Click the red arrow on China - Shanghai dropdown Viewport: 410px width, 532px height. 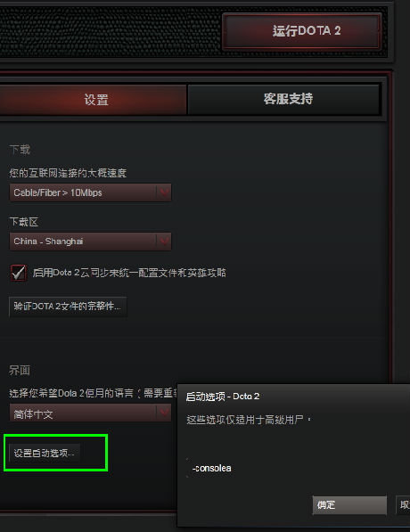(164, 241)
